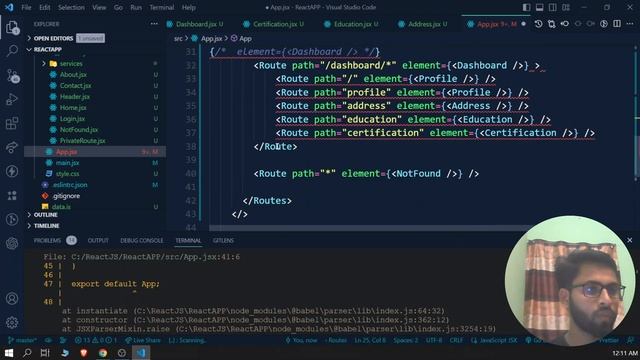This screenshot has height=360, width=640.
Task: Show the GITLENS panel tab
Action: [x=223, y=240]
